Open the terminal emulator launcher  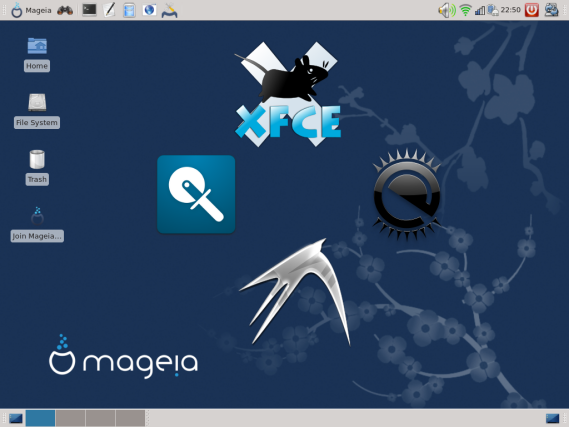(x=89, y=10)
